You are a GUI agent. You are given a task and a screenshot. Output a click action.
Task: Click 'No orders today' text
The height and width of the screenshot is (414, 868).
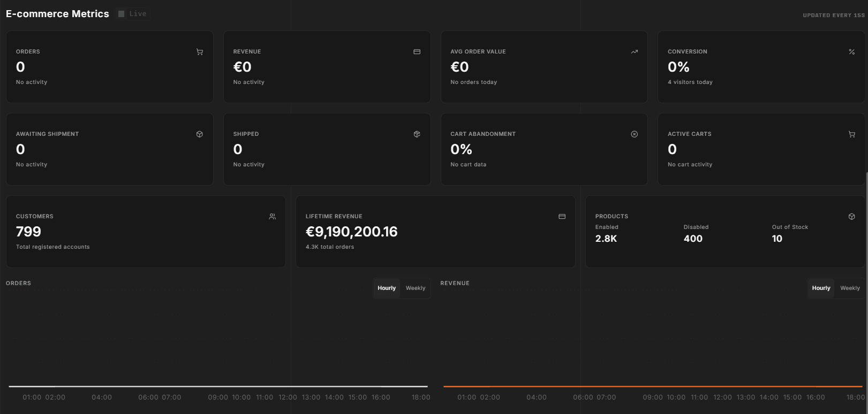474,82
